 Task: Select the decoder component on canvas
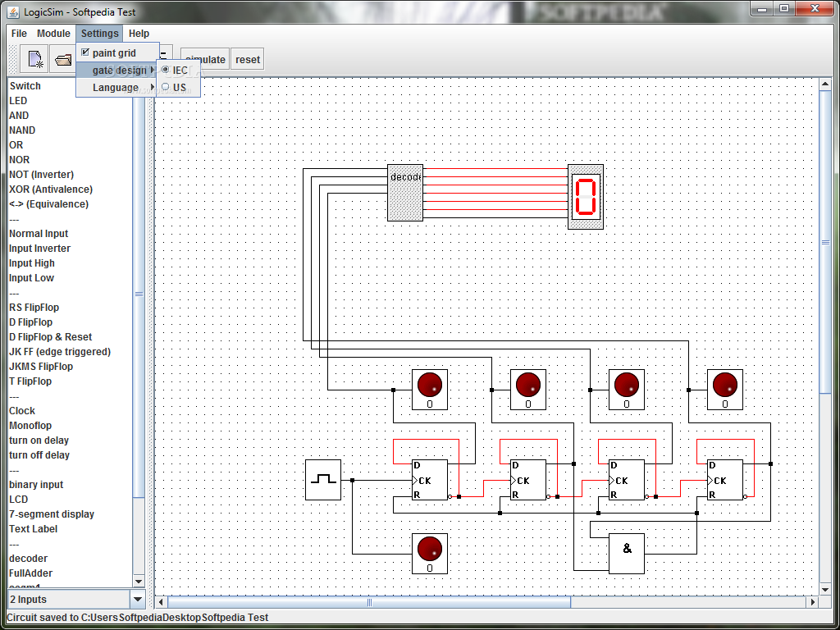click(405, 193)
